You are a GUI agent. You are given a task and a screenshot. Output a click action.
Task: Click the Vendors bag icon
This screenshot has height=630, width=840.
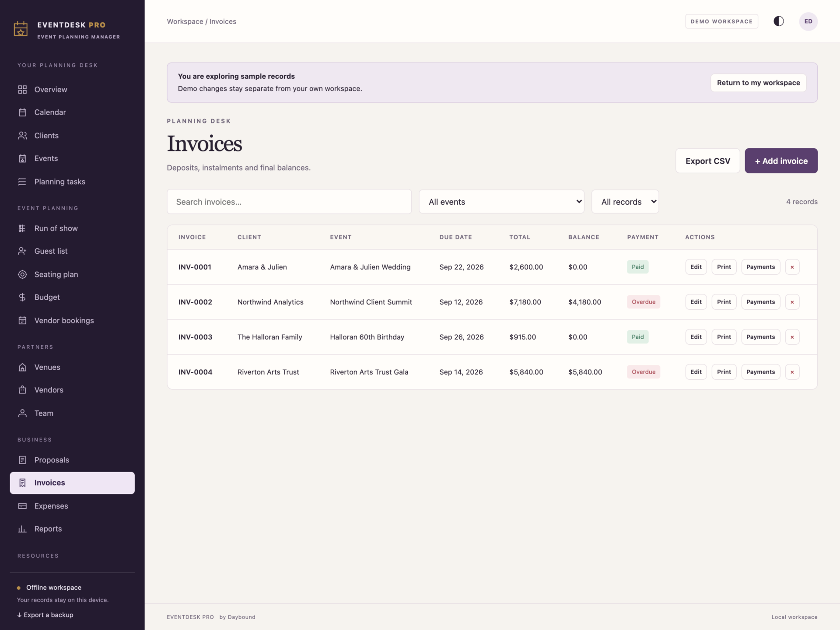click(22, 390)
